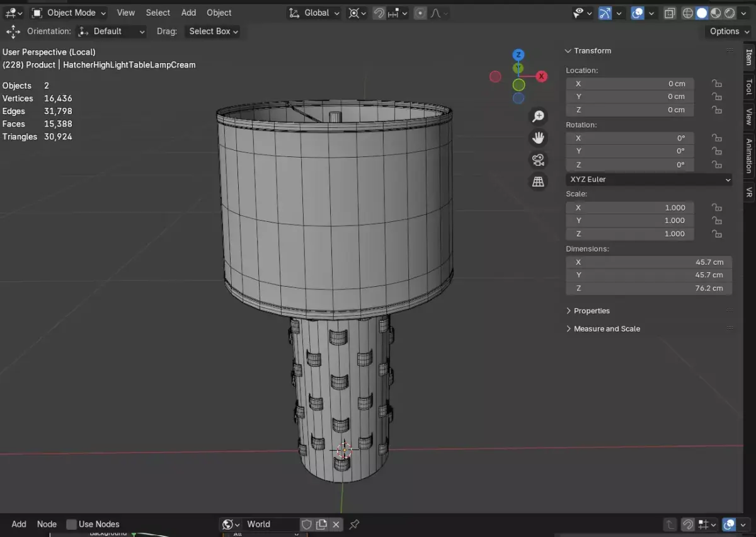Click the pan hand viewport icon
Image resolution: width=756 pixels, height=537 pixels.
click(x=538, y=138)
